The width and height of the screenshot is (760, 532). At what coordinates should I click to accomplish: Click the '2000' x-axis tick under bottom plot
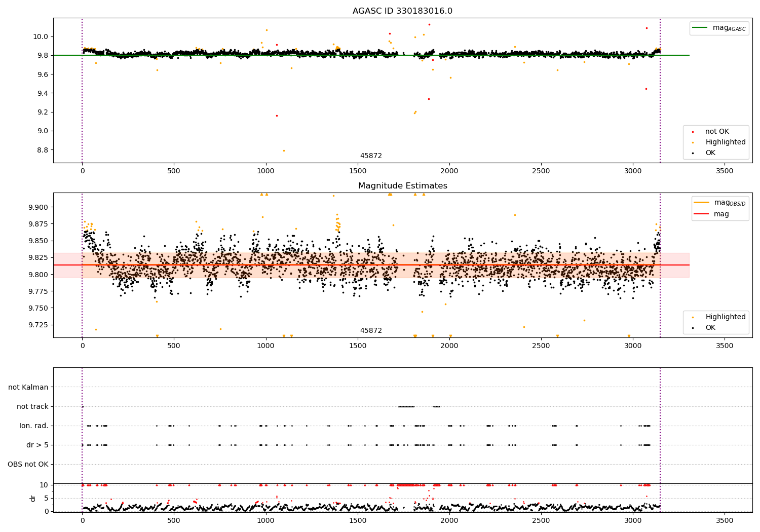[x=449, y=520]
